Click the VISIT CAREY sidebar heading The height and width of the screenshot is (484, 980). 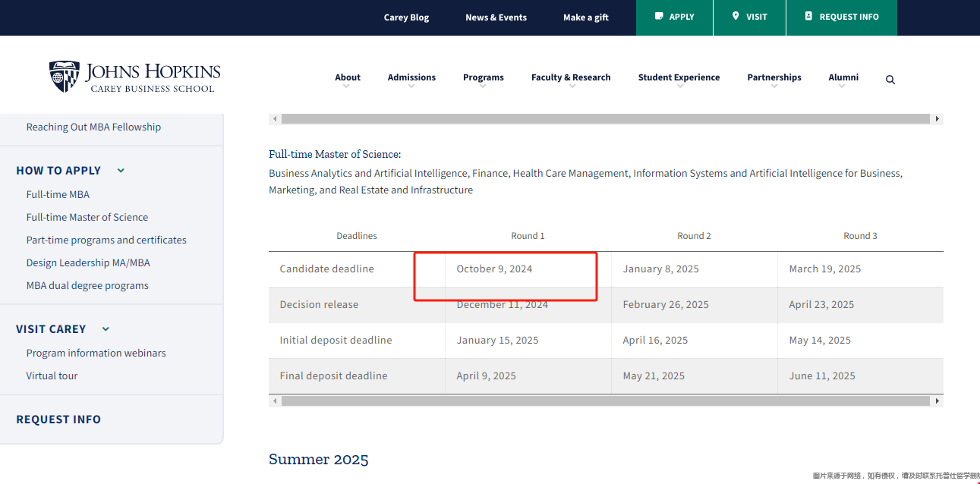click(x=51, y=329)
